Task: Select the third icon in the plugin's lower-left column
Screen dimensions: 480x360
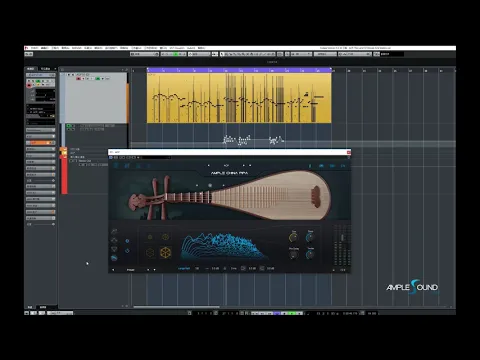Action: [114, 249]
